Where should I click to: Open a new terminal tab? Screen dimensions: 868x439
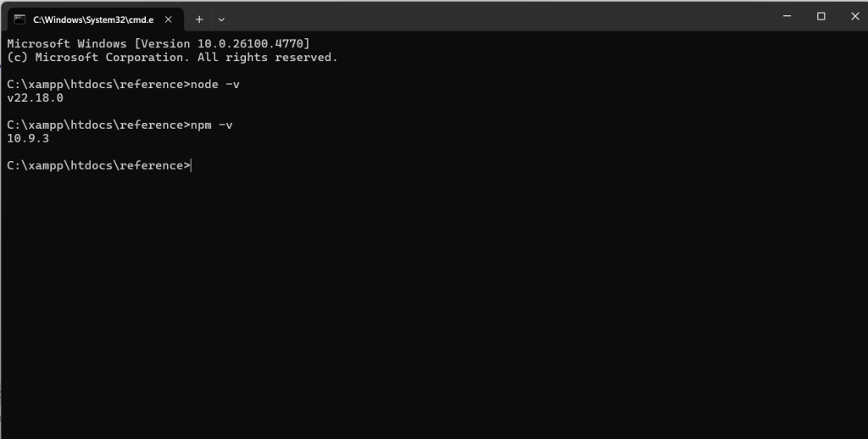tap(199, 19)
